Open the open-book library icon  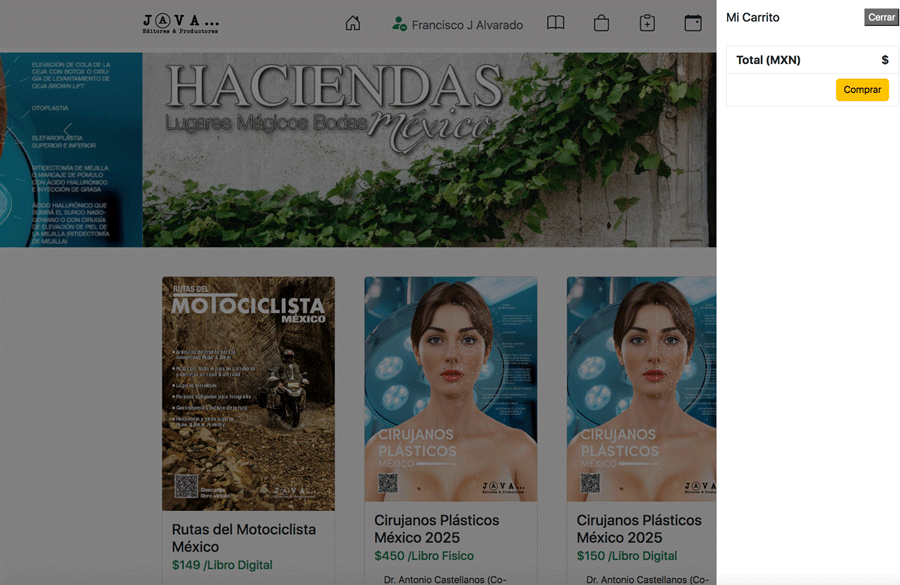click(x=555, y=23)
